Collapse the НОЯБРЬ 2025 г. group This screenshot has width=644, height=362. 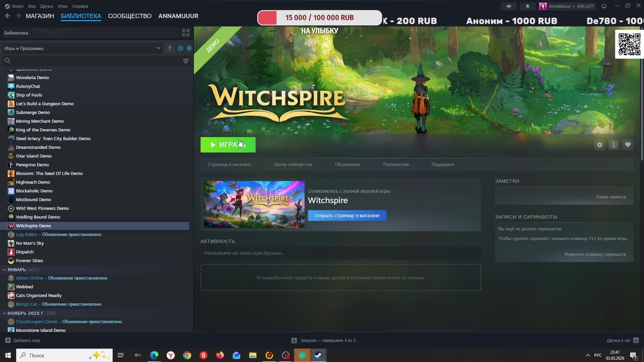[x=4, y=313]
